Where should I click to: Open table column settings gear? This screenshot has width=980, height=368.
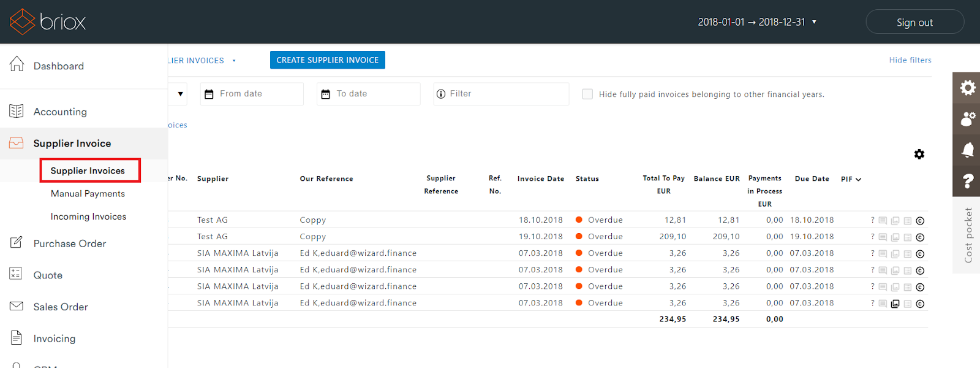[919, 154]
